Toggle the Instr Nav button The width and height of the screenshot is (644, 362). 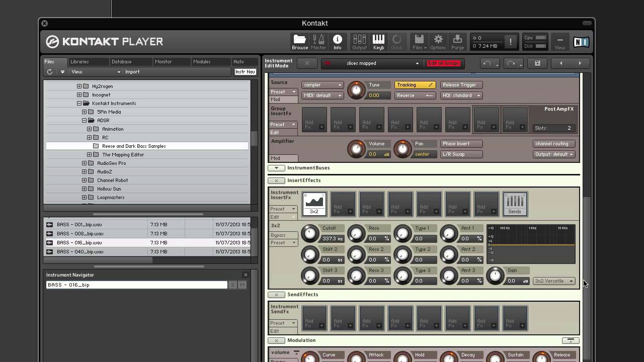(x=245, y=72)
